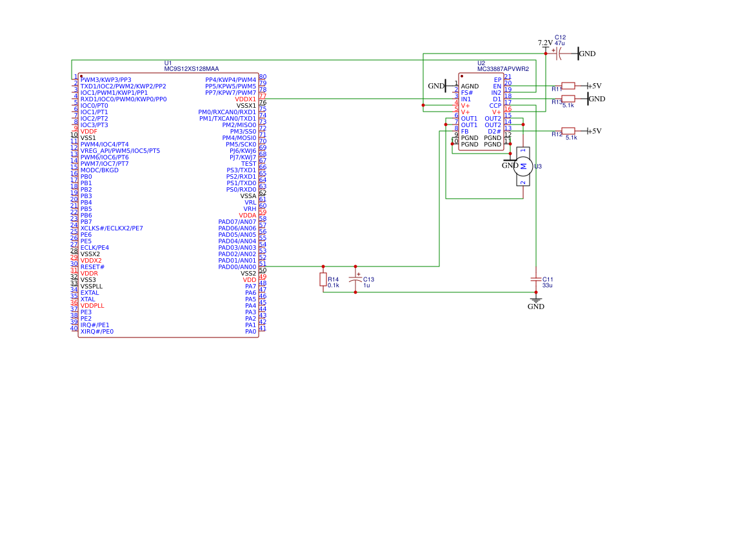This screenshot has height=535, width=756.
Task: Click the R14 designator label
Action: point(333,279)
